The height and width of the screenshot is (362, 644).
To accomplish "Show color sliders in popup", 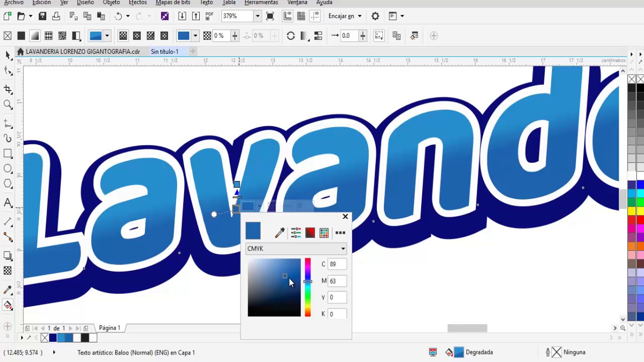I will pyautogui.click(x=296, y=232).
